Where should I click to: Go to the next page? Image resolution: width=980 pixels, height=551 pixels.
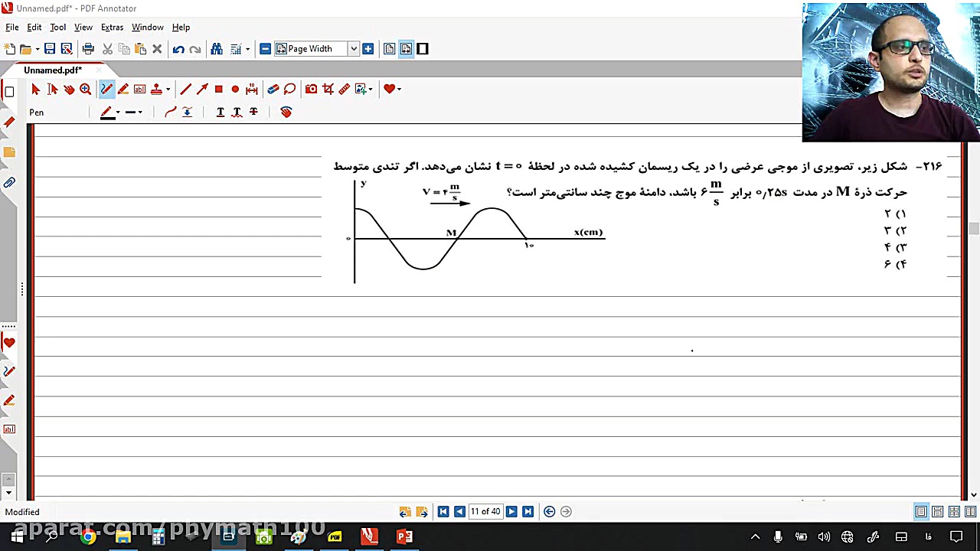pyautogui.click(x=511, y=512)
